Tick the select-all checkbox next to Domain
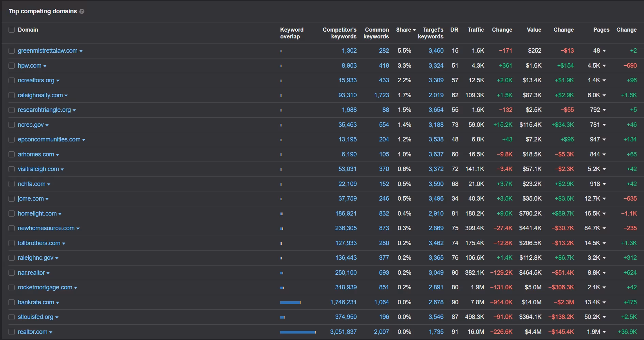The height and width of the screenshot is (340, 644). tap(12, 30)
